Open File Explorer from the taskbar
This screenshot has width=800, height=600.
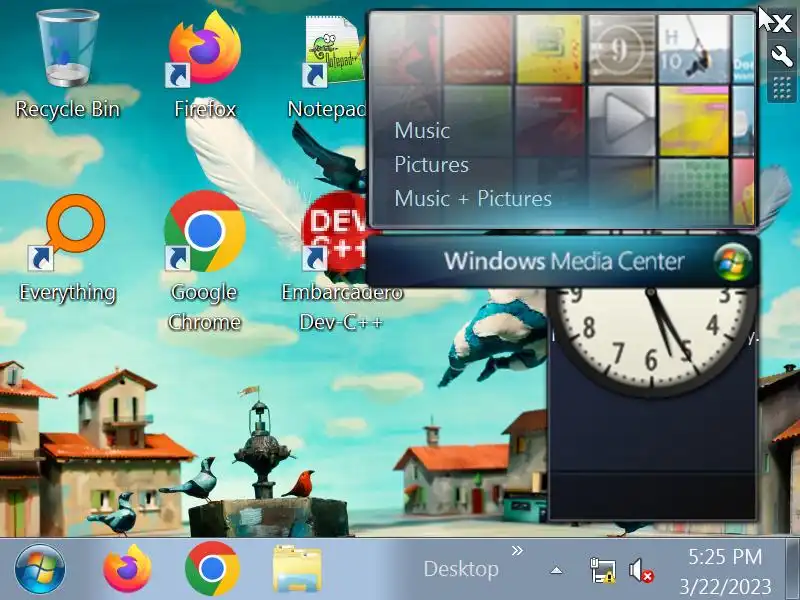(297, 569)
